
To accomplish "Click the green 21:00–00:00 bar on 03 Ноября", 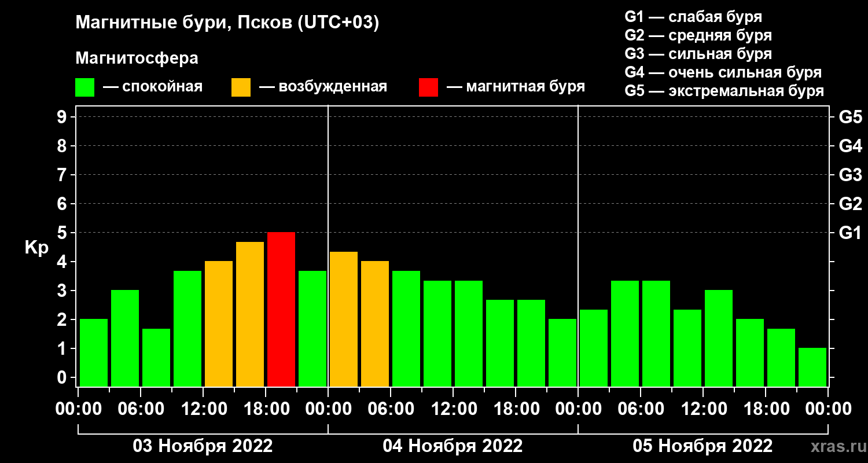I will [312, 329].
